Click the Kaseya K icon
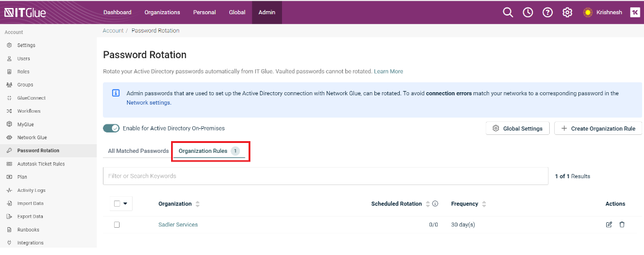This screenshot has width=644, height=255. pos(635,13)
